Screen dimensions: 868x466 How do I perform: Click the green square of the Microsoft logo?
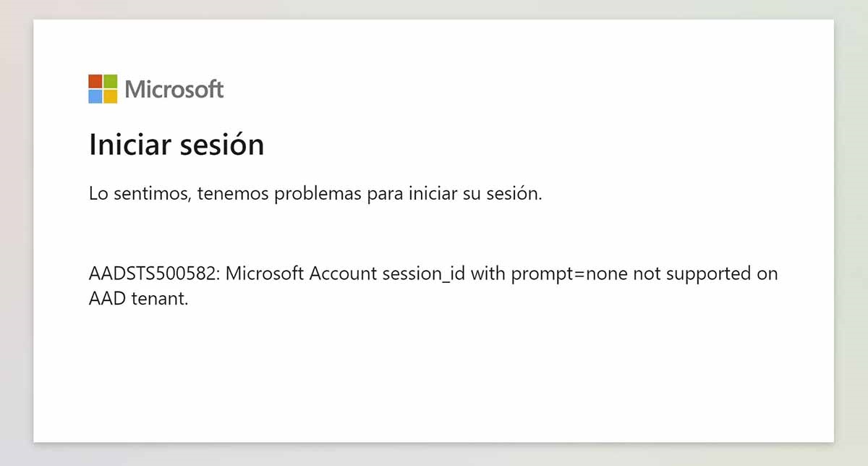(x=110, y=81)
